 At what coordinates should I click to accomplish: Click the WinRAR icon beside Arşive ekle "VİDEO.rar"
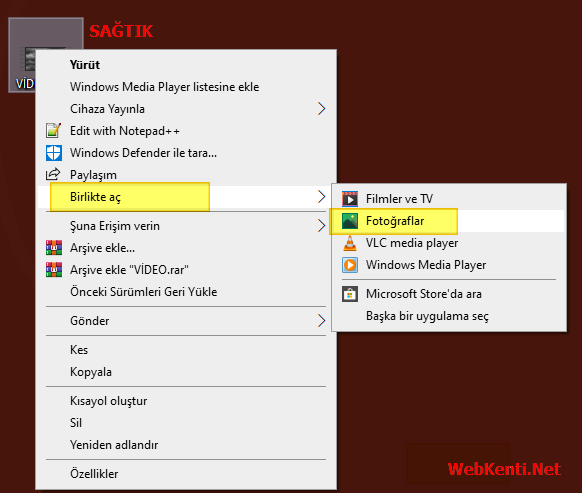point(54,270)
